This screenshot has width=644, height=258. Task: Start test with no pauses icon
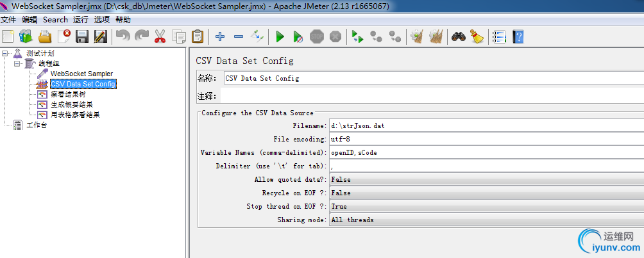(x=299, y=36)
